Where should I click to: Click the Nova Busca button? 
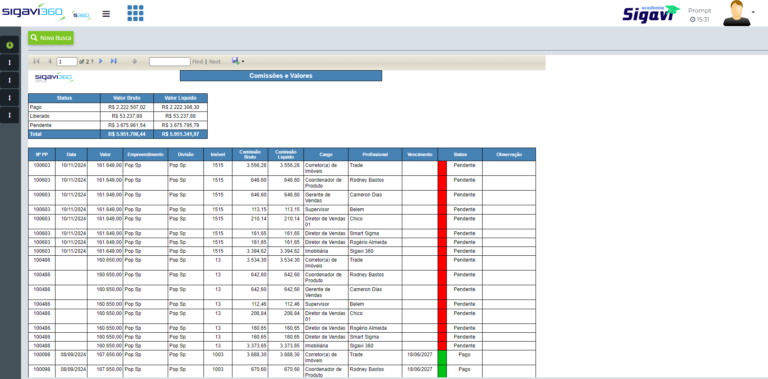coord(51,38)
